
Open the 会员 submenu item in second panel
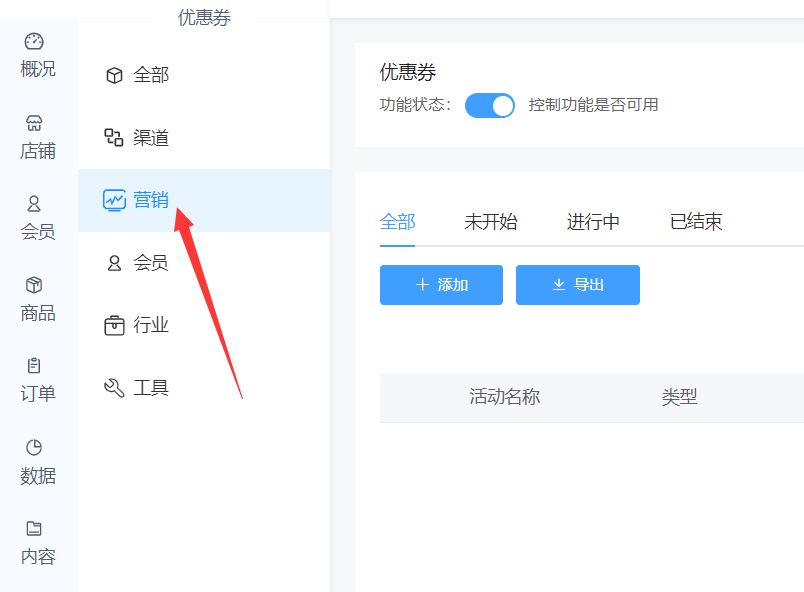[137, 263]
